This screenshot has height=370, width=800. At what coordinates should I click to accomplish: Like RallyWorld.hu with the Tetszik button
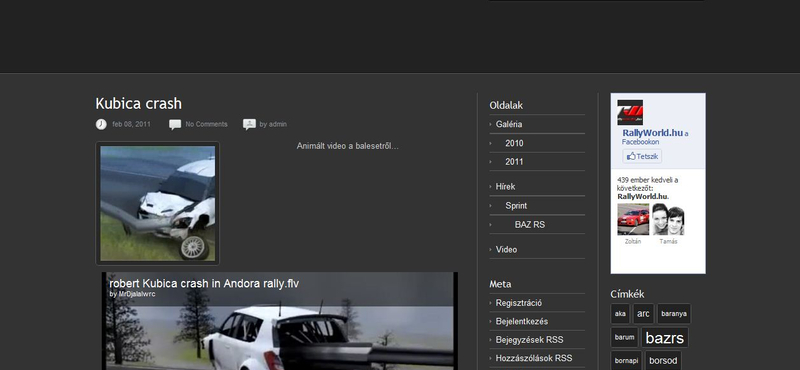point(642,156)
